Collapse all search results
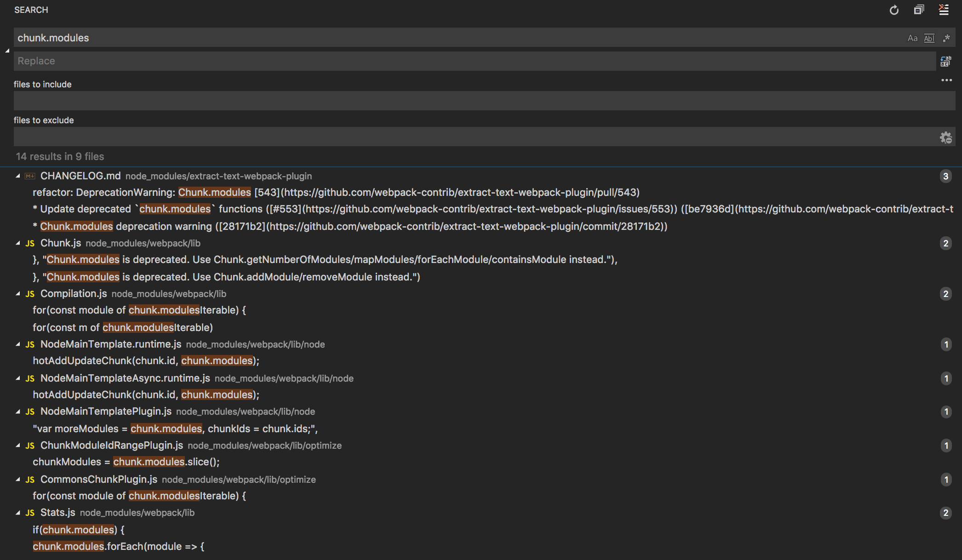Viewport: 962px width, 560px height. click(x=919, y=10)
